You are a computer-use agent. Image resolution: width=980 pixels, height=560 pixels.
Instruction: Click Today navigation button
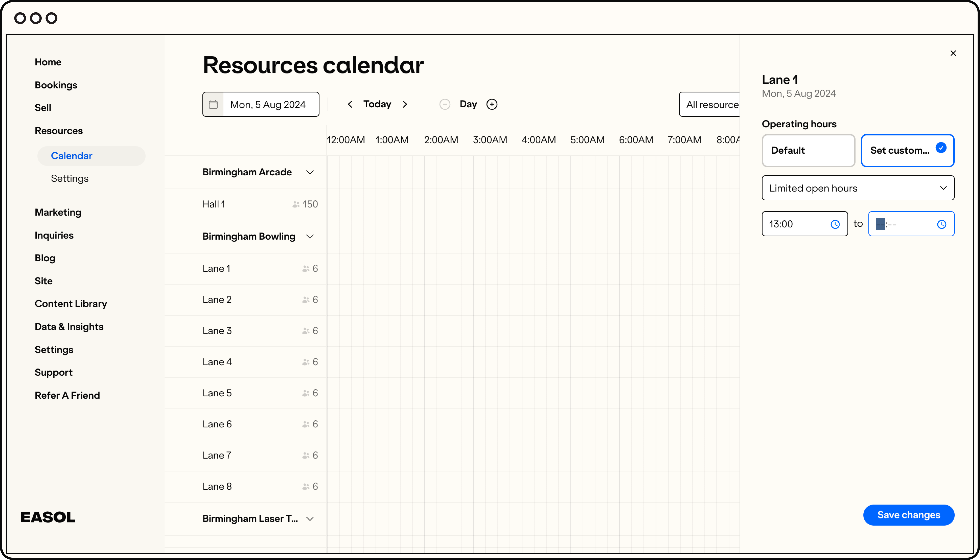[x=377, y=104]
